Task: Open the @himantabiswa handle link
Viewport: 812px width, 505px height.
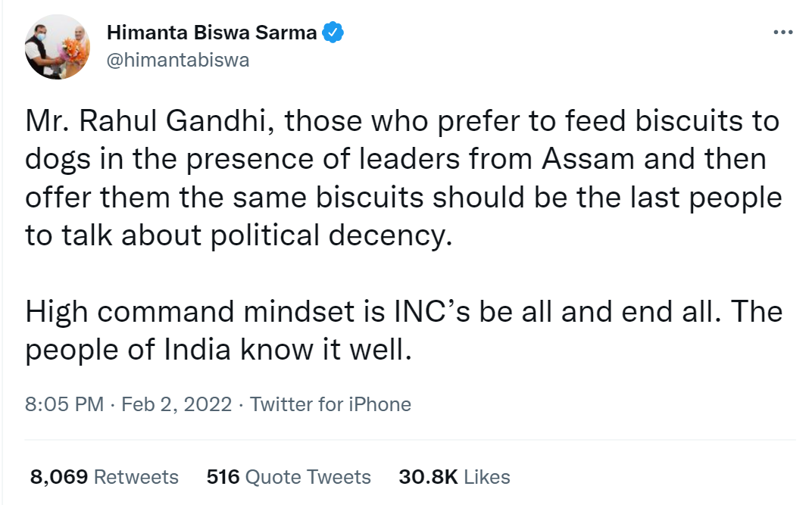Action: (178, 61)
